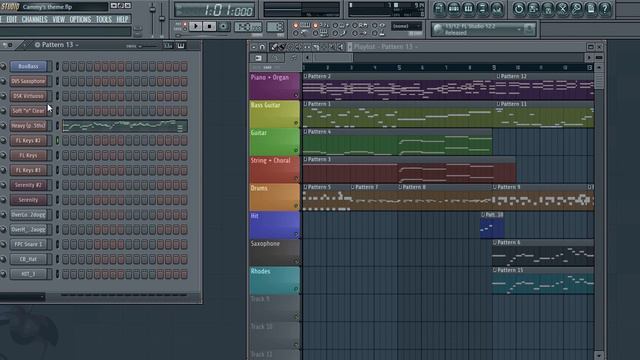
Task: Open the Pattern 32 clip menu
Action: coord(498,76)
